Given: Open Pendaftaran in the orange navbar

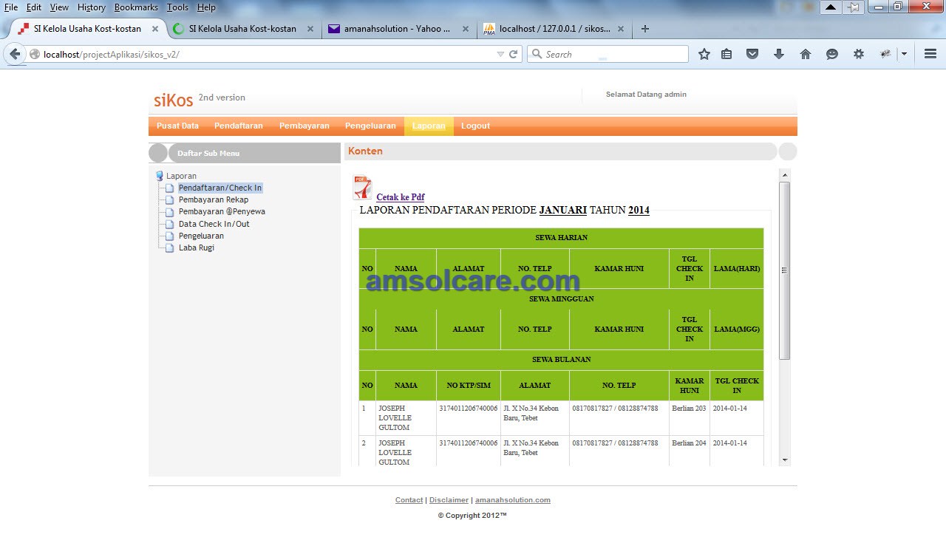Looking at the screenshot, I should pos(239,126).
